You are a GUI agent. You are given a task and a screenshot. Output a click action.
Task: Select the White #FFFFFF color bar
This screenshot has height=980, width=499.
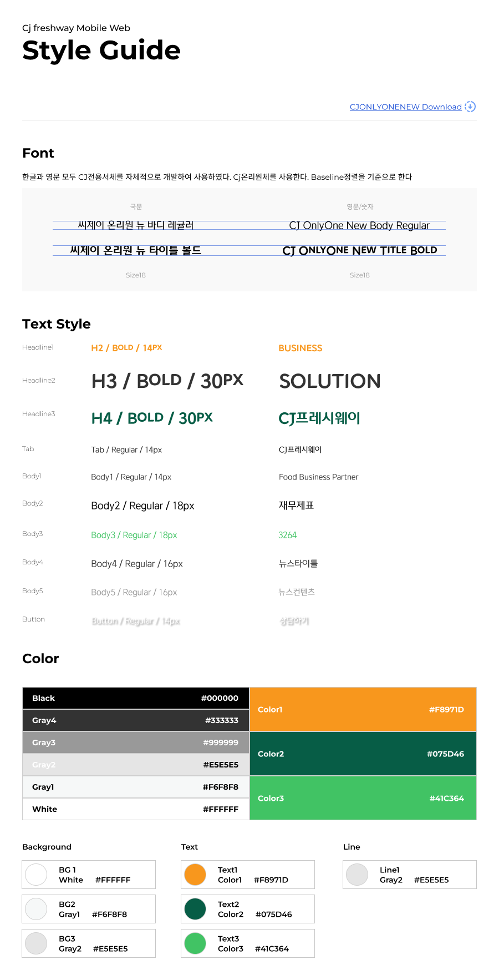136,809
